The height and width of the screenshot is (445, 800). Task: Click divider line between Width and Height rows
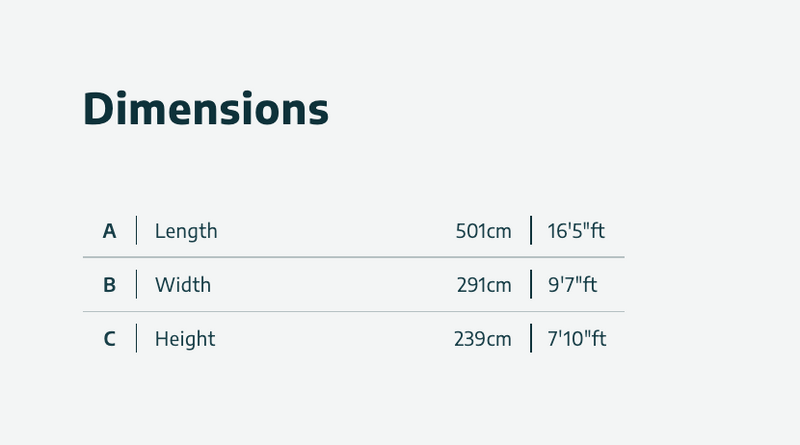point(353,312)
